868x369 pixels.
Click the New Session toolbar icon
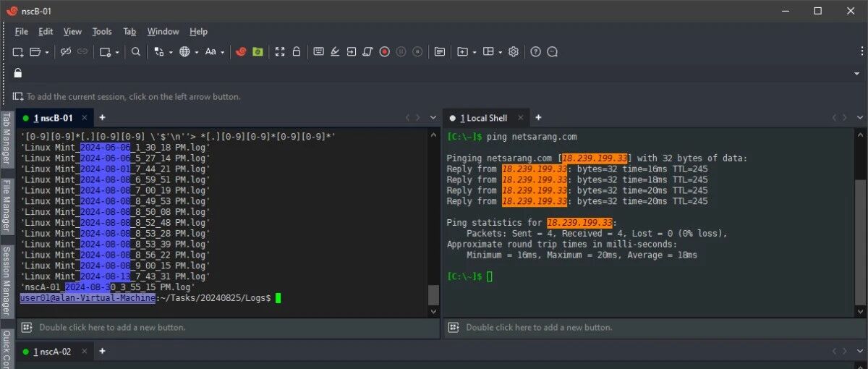click(x=18, y=52)
